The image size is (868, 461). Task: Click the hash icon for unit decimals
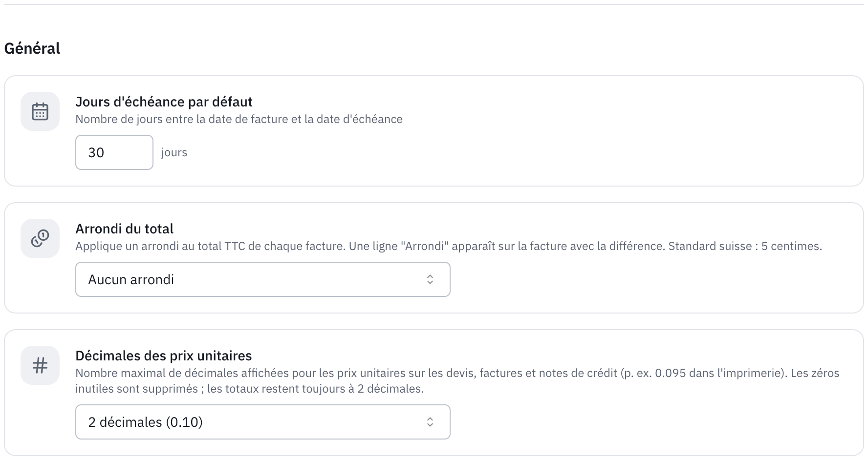[x=40, y=365]
